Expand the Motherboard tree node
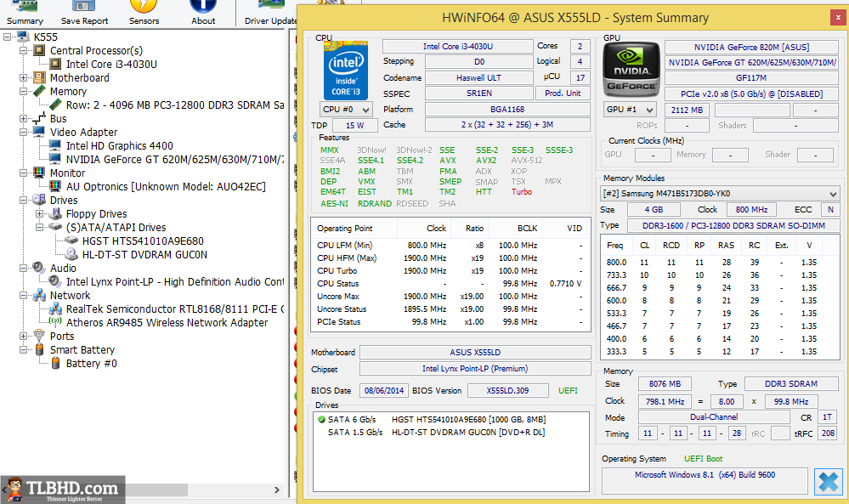This screenshot has width=849, height=504. coord(23,77)
